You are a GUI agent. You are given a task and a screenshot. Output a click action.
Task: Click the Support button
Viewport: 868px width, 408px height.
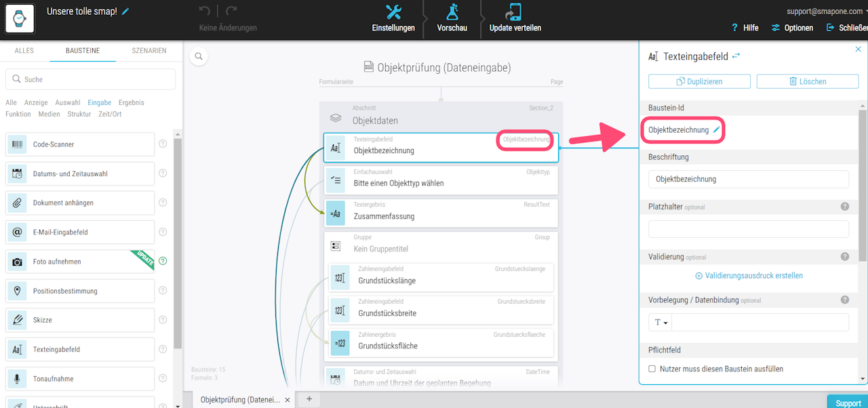848,403
